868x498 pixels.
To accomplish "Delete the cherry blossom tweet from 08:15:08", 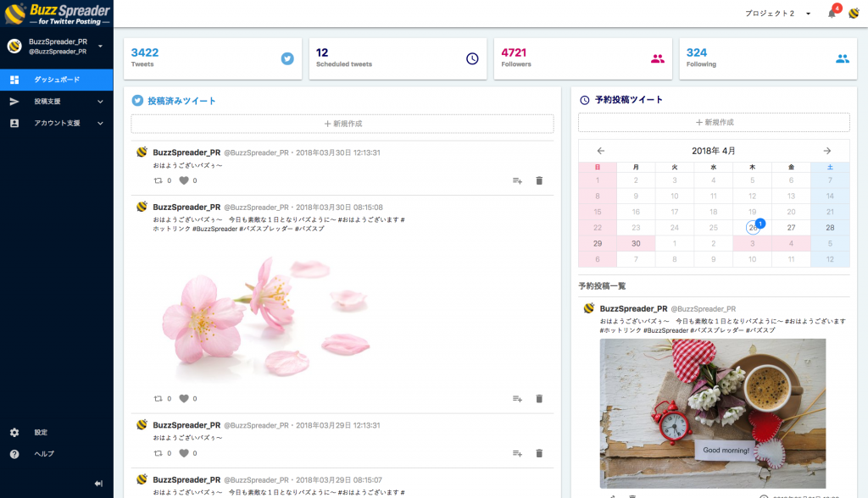I will 539,398.
